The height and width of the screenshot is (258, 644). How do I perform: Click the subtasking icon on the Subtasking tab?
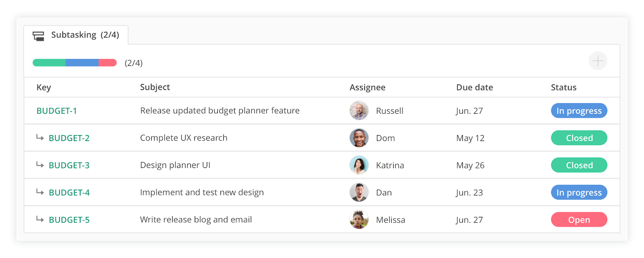[x=39, y=35]
